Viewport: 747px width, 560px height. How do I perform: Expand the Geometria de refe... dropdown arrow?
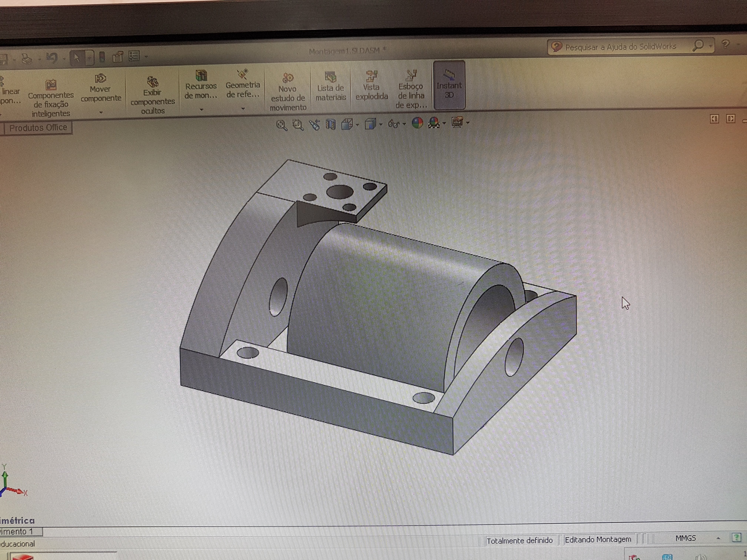(243, 109)
